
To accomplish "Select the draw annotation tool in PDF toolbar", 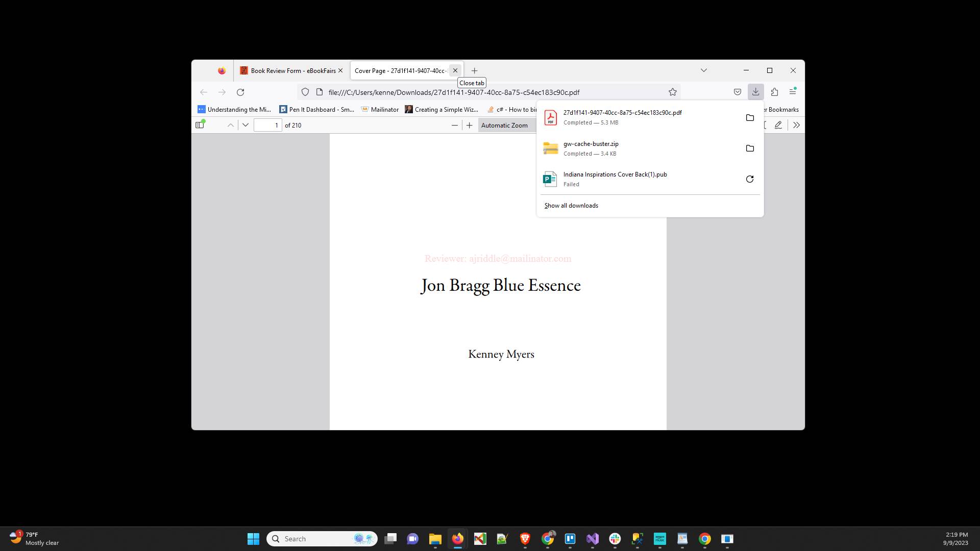I will tap(778, 125).
